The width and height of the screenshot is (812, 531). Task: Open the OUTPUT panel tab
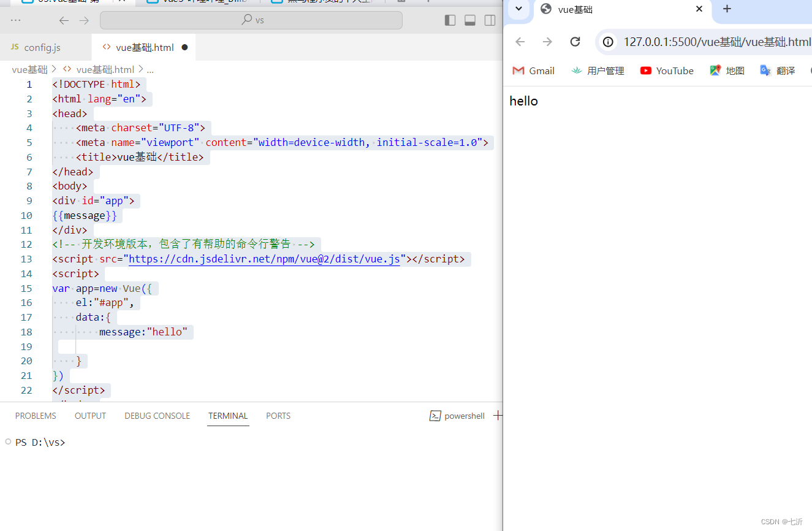click(90, 416)
